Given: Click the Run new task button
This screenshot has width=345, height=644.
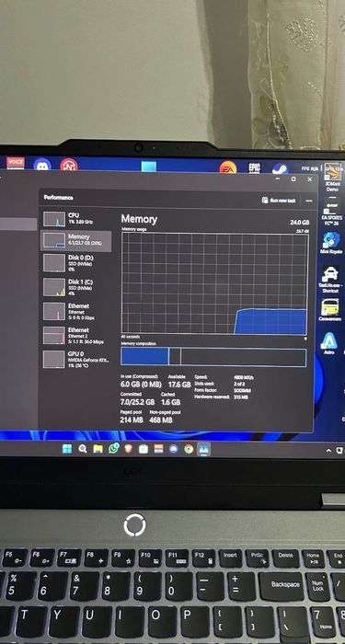Looking at the screenshot, I should point(279,201).
